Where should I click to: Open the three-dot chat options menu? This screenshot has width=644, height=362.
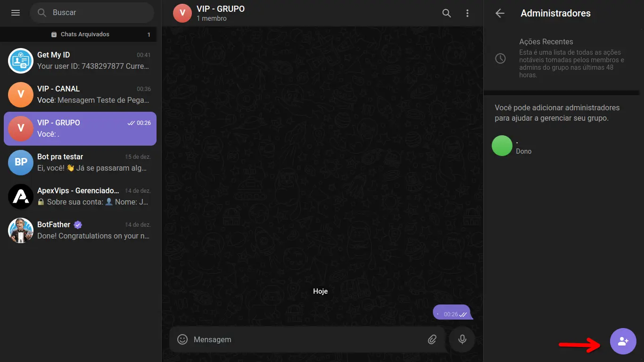(x=467, y=13)
